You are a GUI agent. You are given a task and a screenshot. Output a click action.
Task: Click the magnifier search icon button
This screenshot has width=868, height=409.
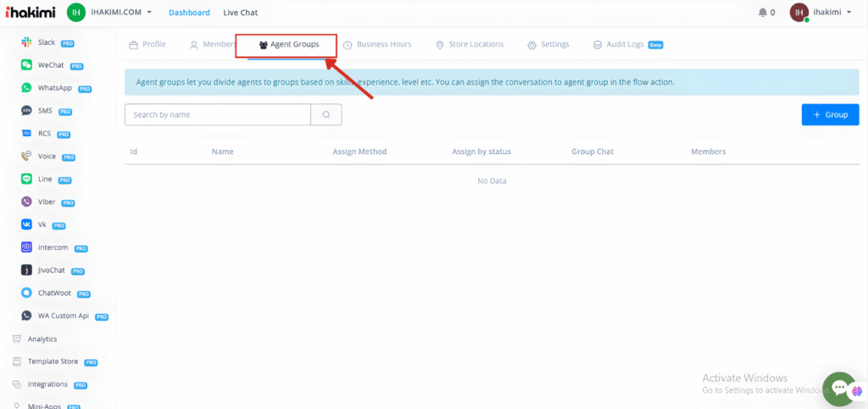[x=326, y=114]
